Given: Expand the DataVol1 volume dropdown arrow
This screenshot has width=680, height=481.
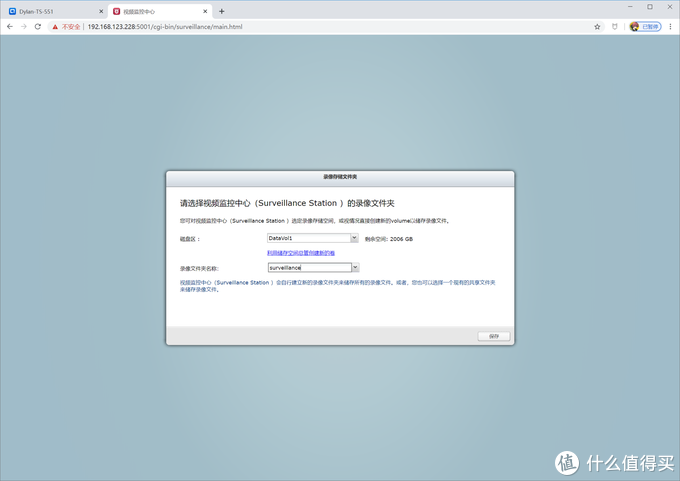Looking at the screenshot, I should point(354,238).
